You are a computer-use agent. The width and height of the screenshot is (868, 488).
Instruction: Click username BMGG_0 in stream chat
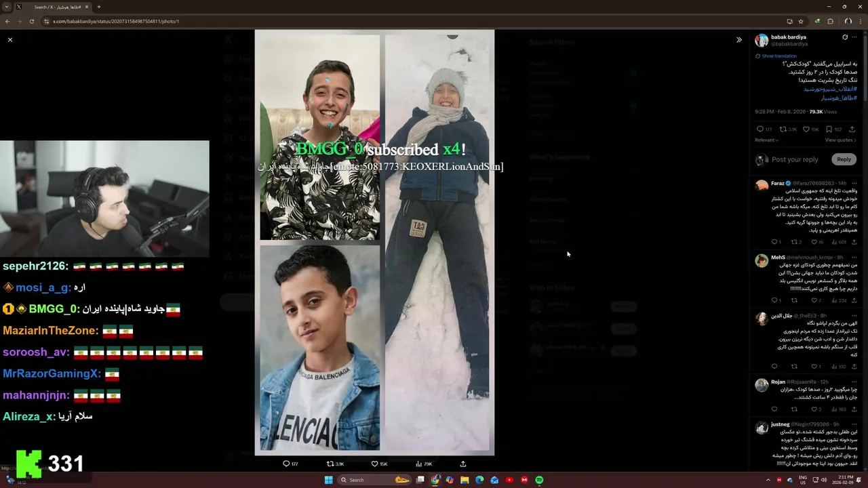(x=53, y=309)
